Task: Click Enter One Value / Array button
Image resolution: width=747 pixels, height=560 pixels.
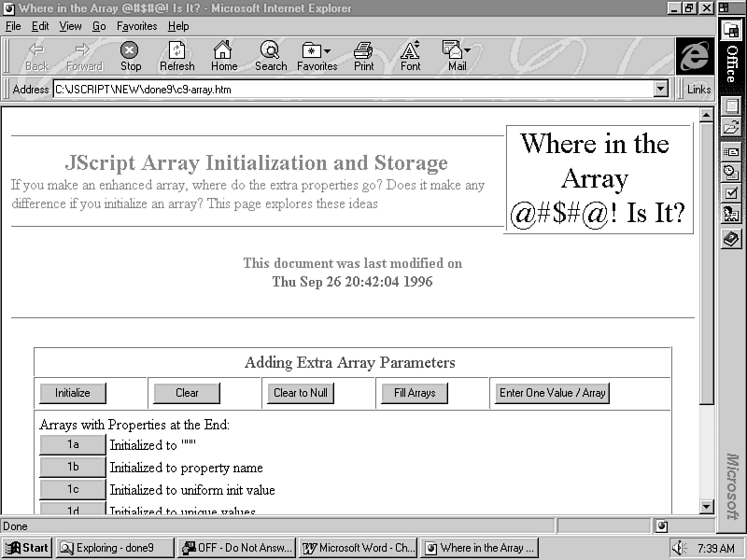Action: point(553,393)
